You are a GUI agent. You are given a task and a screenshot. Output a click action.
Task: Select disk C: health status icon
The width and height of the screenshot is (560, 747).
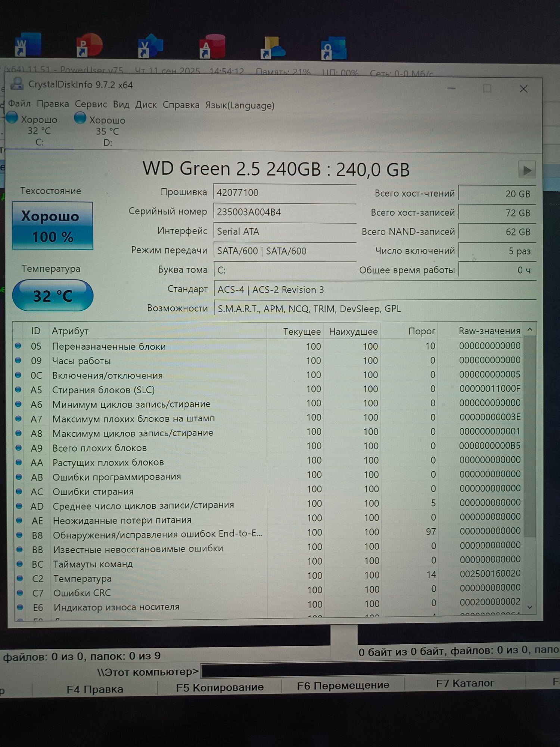[x=12, y=117]
